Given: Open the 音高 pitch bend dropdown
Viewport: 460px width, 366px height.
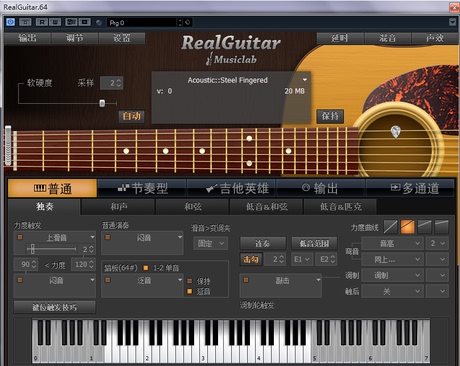Looking at the screenshot, I should pos(392,243).
